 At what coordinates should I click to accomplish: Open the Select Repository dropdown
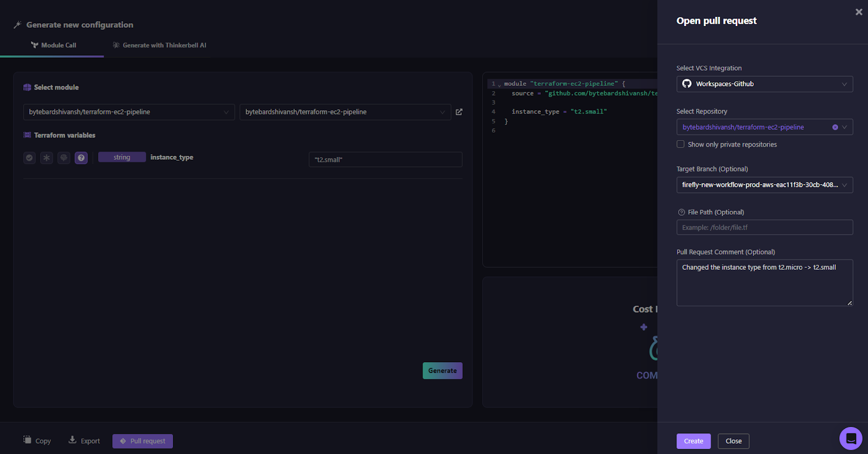[x=764, y=127]
